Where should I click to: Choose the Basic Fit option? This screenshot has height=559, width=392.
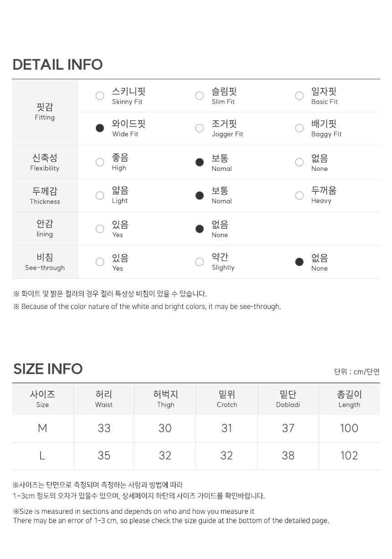coord(299,96)
